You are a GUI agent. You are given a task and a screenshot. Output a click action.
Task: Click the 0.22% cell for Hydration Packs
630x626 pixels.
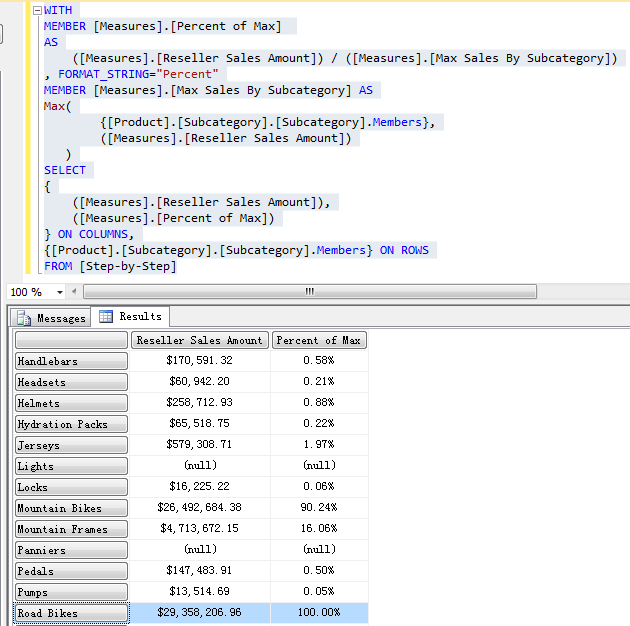[x=319, y=423]
